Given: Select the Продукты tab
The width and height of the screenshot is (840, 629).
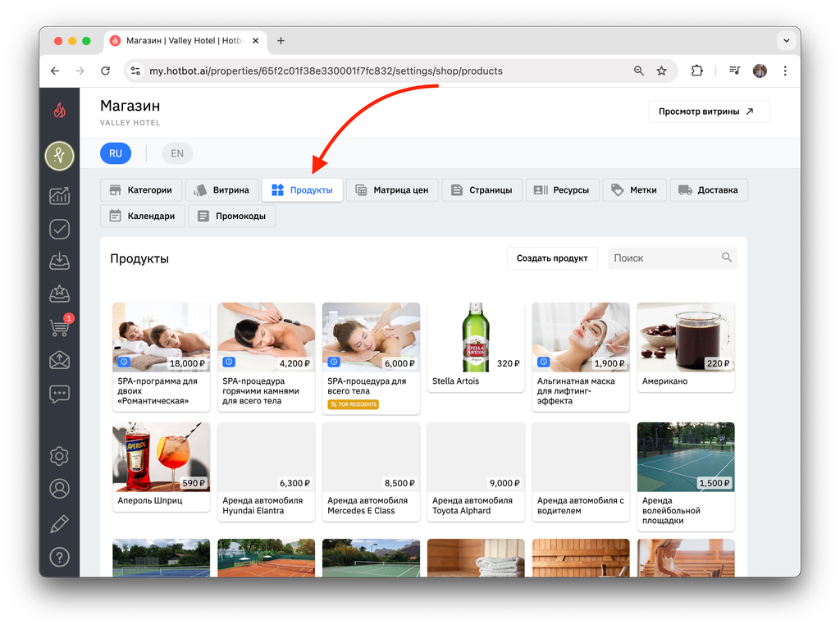Looking at the screenshot, I should [x=302, y=190].
